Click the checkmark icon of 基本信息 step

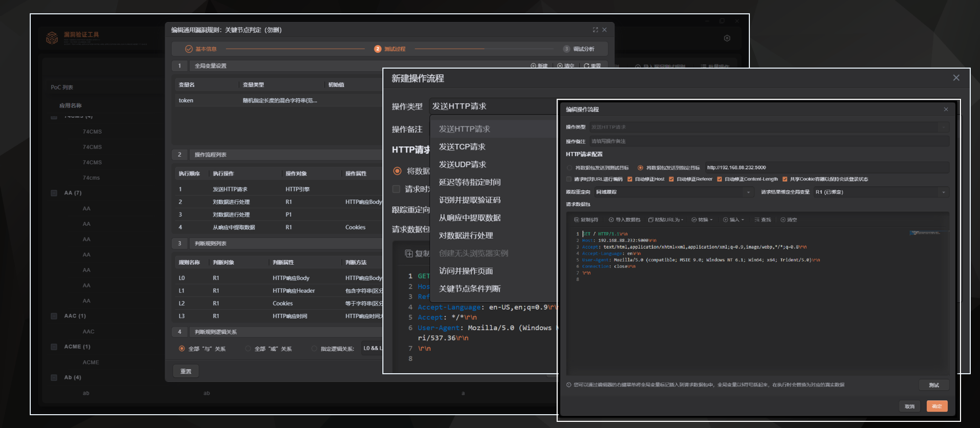tap(189, 49)
